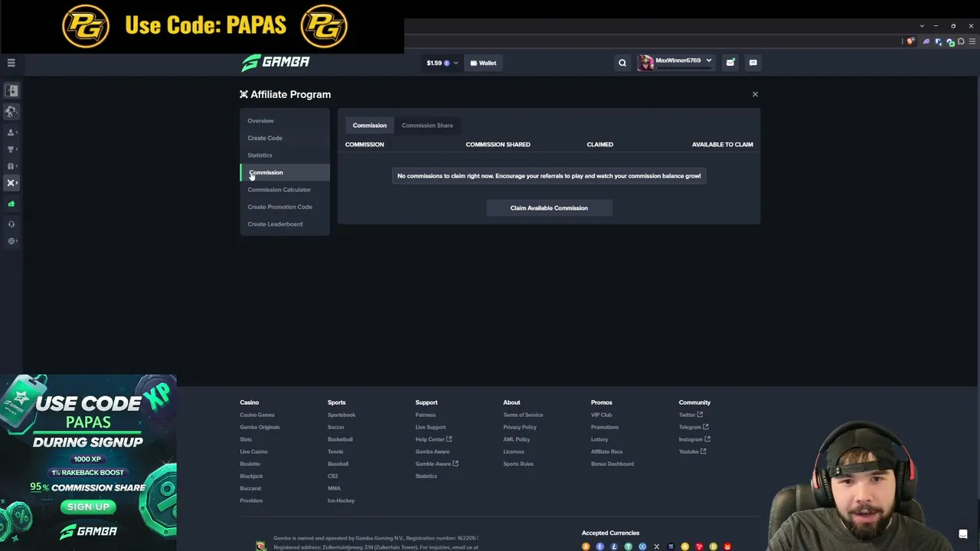Image resolution: width=980 pixels, height=551 pixels.
Task: Open Sportsbook footer link
Action: (x=341, y=415)
